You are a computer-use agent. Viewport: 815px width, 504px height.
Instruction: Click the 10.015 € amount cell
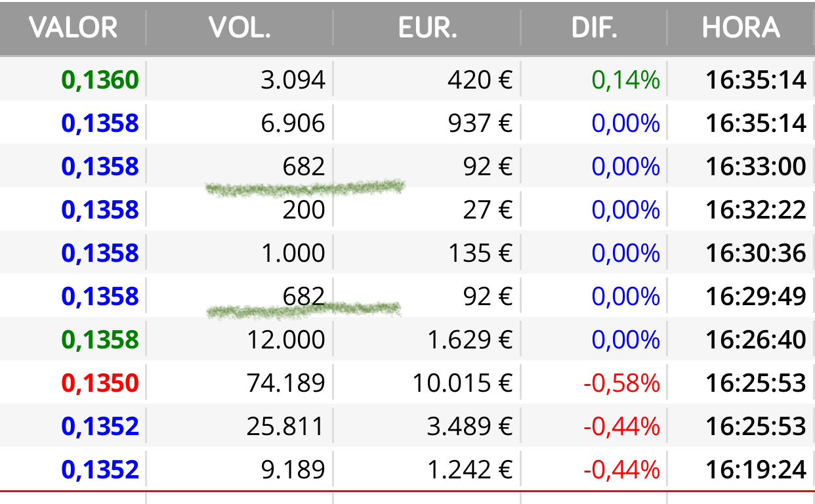463,383
